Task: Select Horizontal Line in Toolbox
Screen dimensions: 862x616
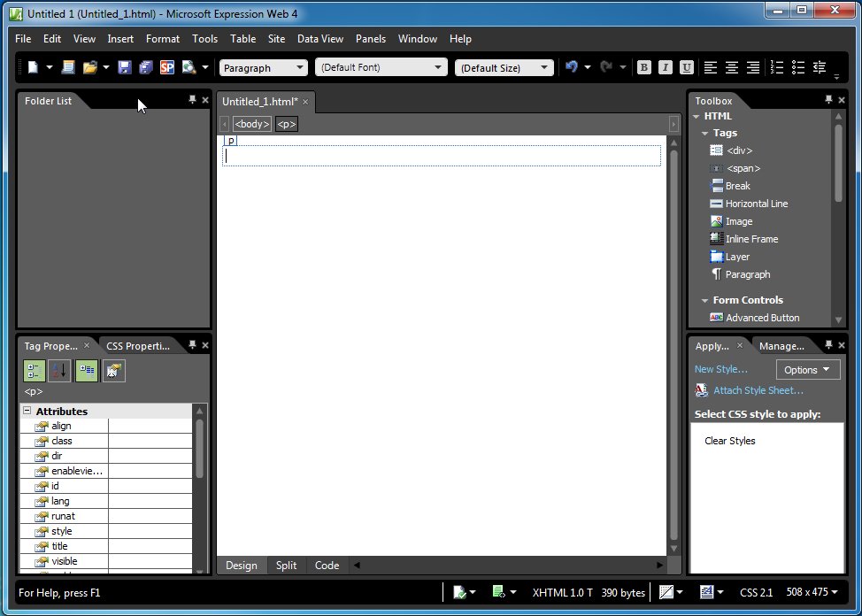Action: [x=749, y=204]
